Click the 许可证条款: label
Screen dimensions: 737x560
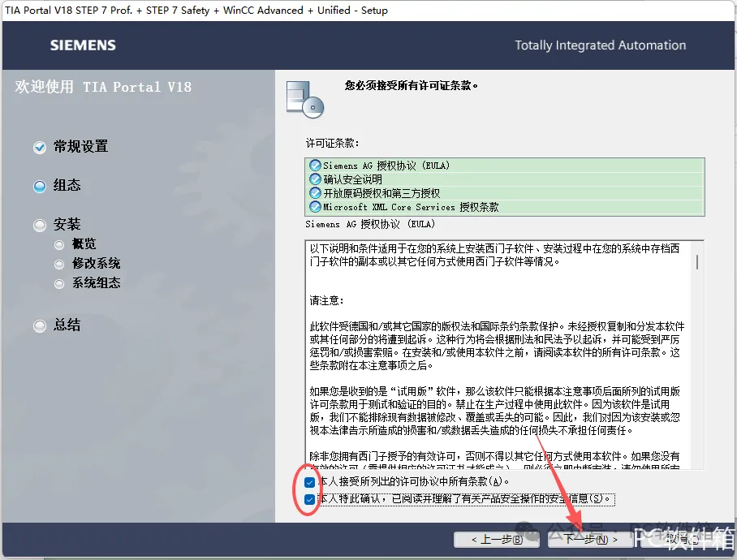coord(332,143)
